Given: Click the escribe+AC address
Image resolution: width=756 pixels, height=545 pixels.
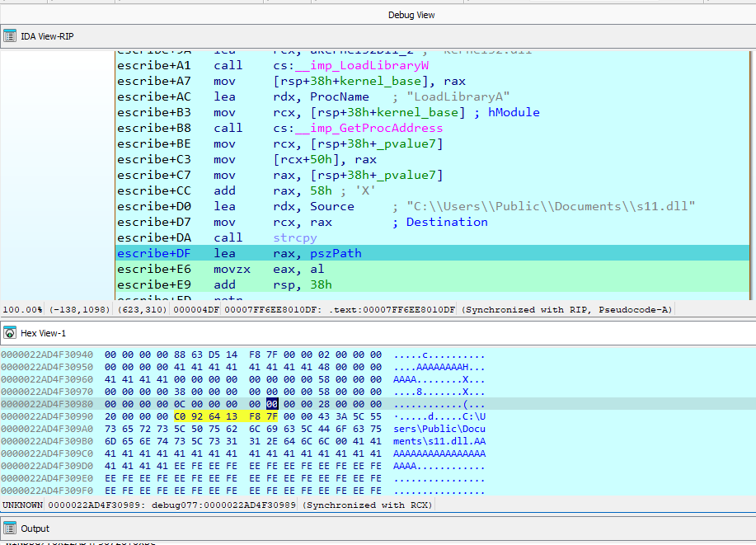Looking at the screenshot, I should click(x=154, y=96).
